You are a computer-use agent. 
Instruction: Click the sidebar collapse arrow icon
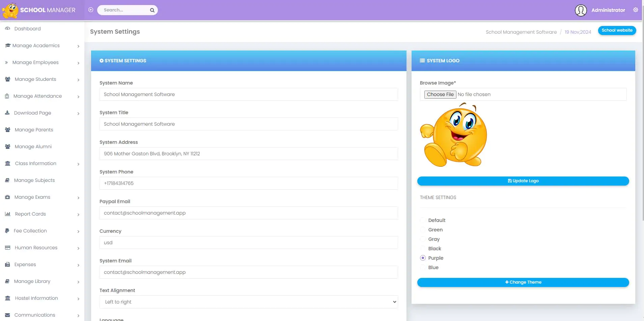[x=91, y=10]
